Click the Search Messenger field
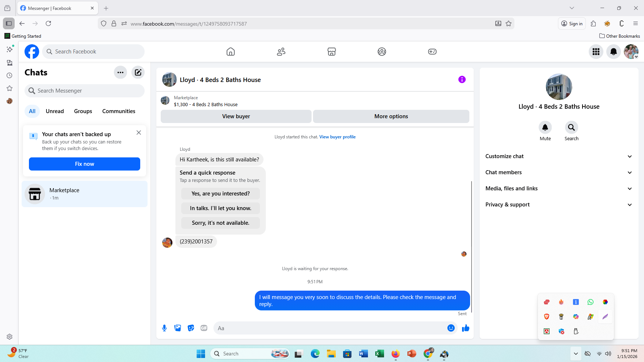The height and width of the screenshot is (362, 644). tap(85, 91)
